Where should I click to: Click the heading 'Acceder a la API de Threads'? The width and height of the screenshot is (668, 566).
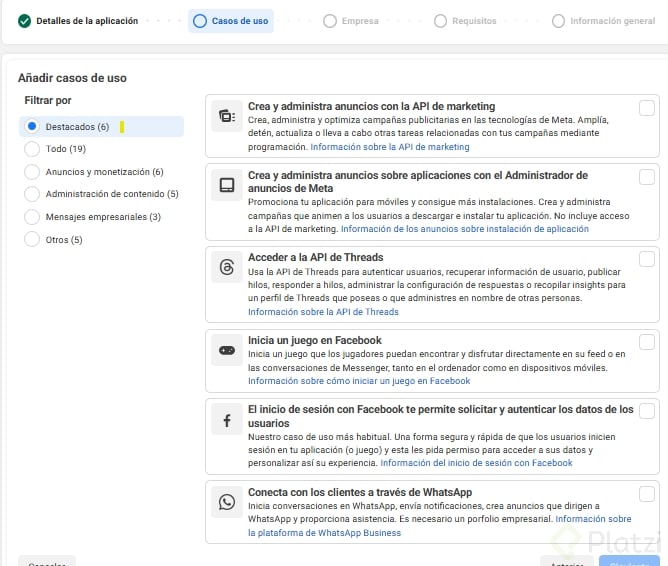click(316, 257)
